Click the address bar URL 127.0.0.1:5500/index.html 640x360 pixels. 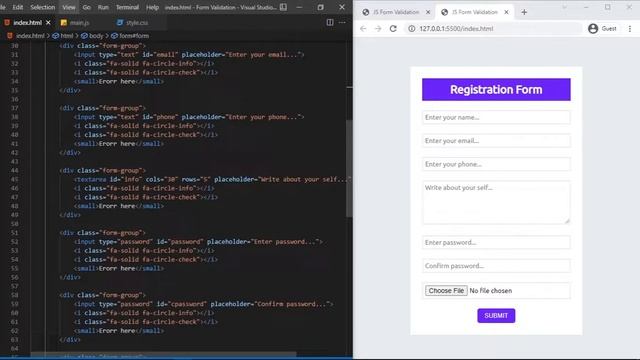[x=456, y=29]
